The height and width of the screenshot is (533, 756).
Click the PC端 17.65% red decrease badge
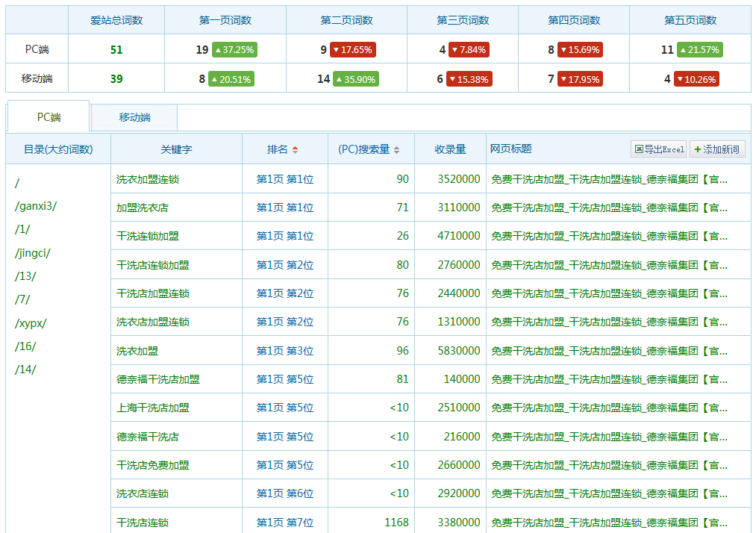352,50
